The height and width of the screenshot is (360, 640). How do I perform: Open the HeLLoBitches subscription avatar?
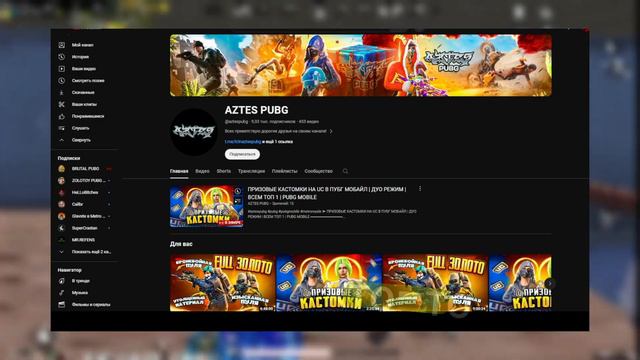[62, 192]
